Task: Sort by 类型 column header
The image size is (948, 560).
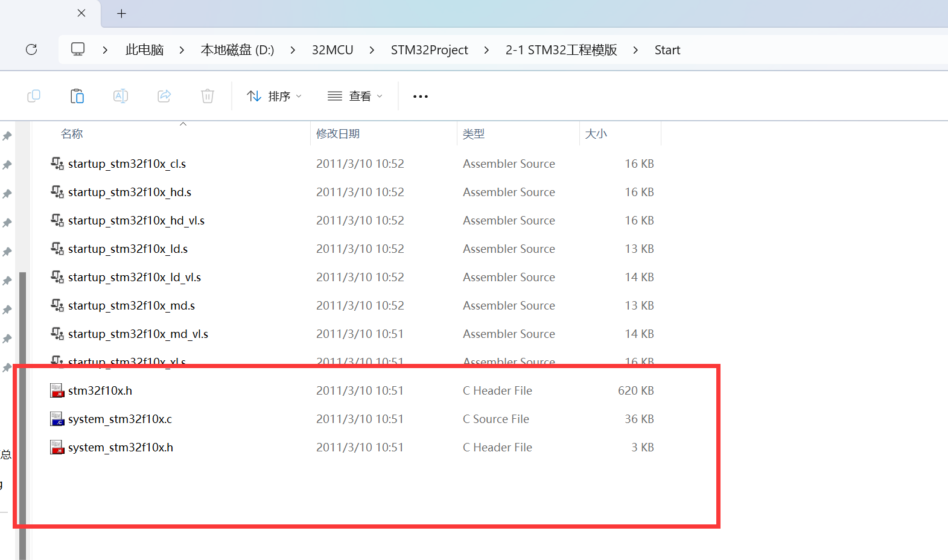Action: 474,134
